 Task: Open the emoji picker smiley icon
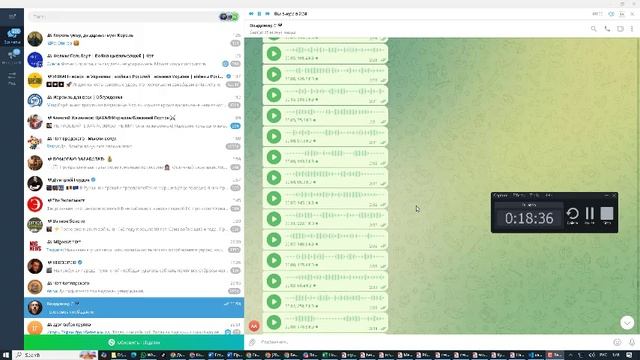pyautogui.click(x=617, y=342)
